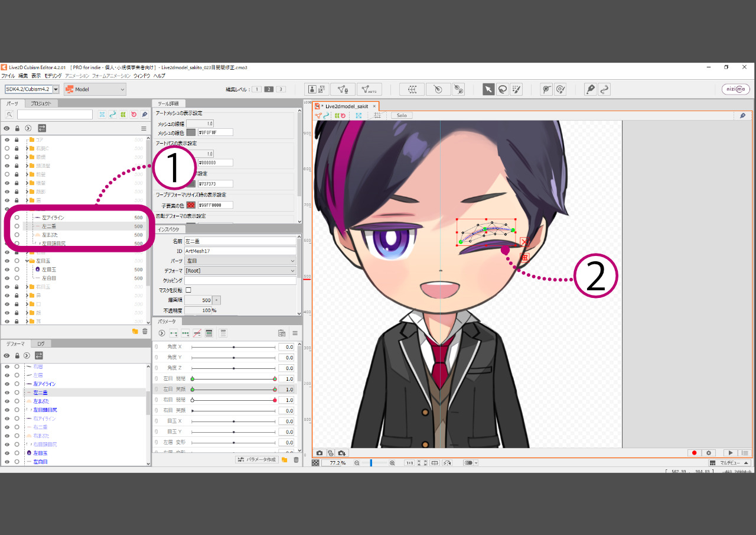This screenshot has width=756, height=535.
Task: Create new part folder in Parts panel
Action: tap(135, 332)
